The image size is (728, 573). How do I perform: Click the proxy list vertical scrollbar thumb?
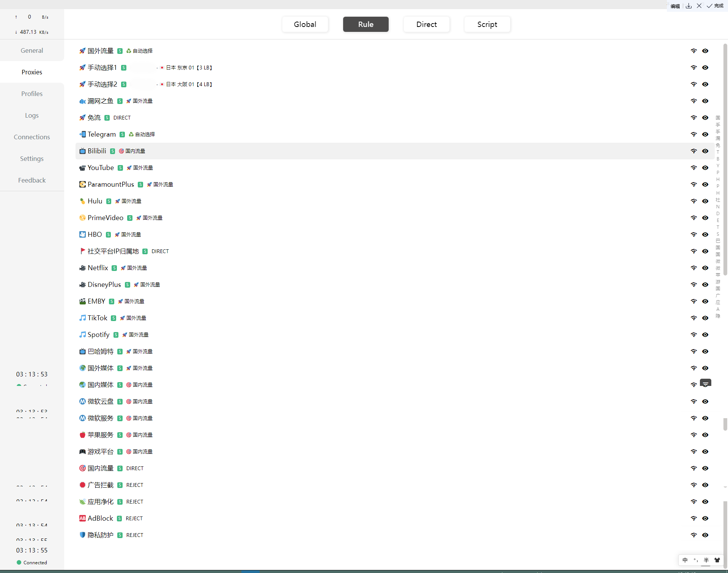tap(725, 159)
